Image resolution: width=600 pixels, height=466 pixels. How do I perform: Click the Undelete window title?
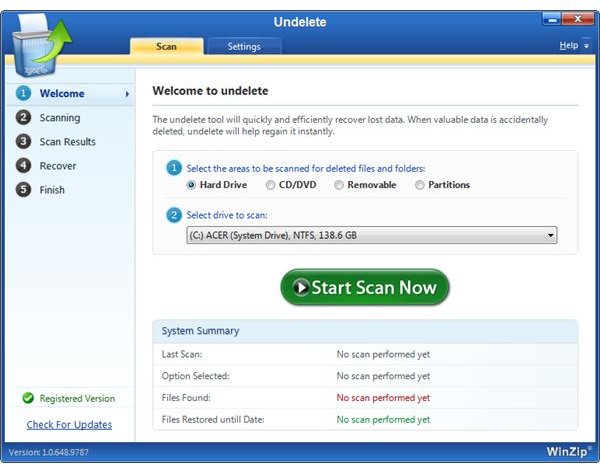click(300, 22)
